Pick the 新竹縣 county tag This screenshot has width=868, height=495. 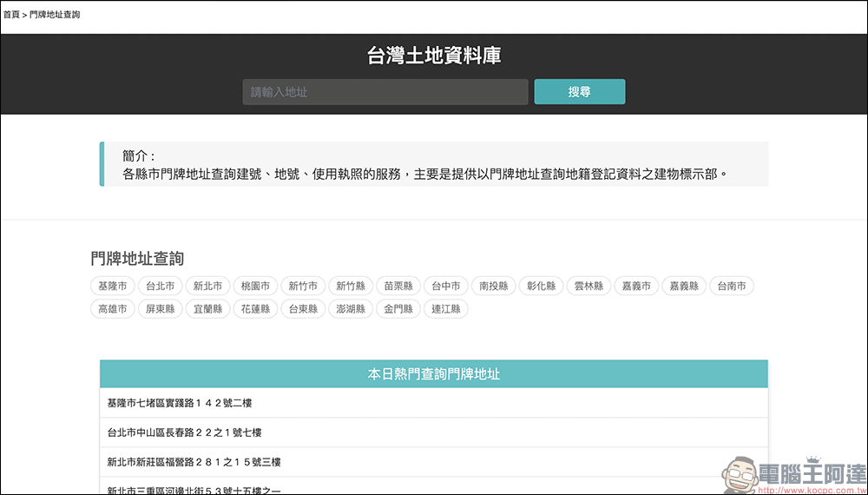(351, 286)
